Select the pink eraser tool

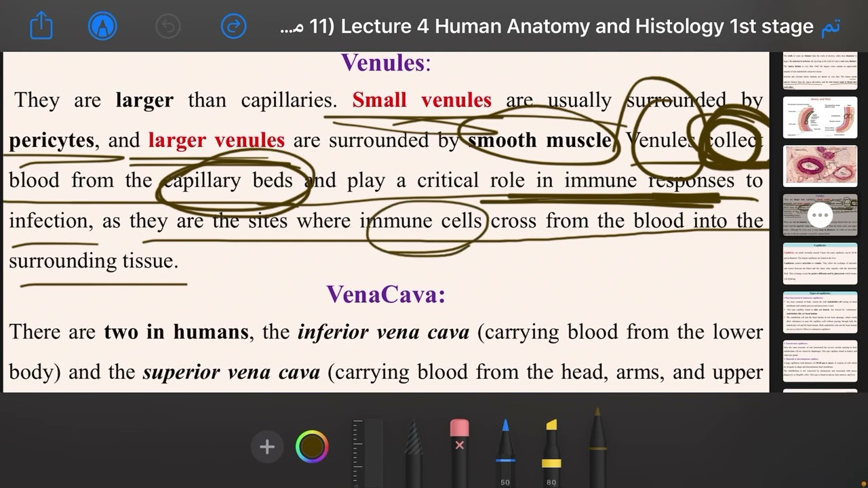[459, 453]
